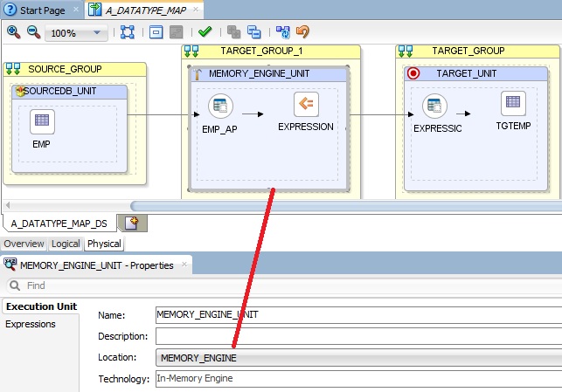Click the zoom in magnifier icon
Screen dimensions: 562x392
[x=13, y=32]
